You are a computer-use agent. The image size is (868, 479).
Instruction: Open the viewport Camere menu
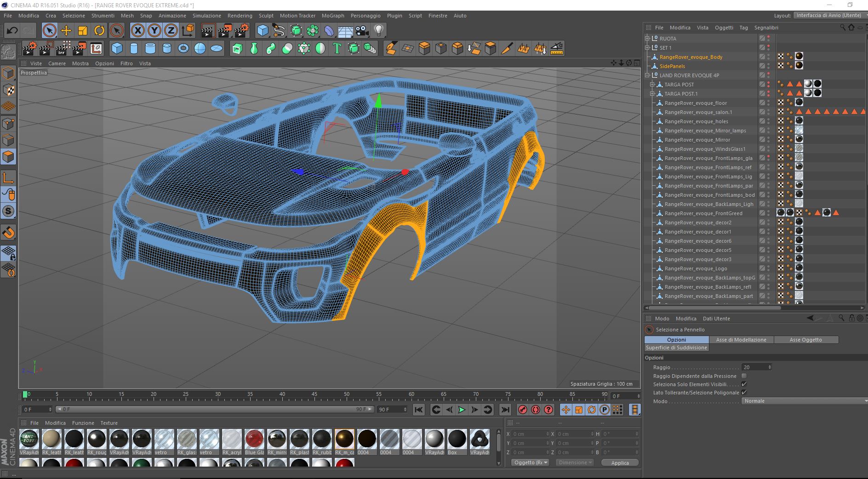(57, 63)
